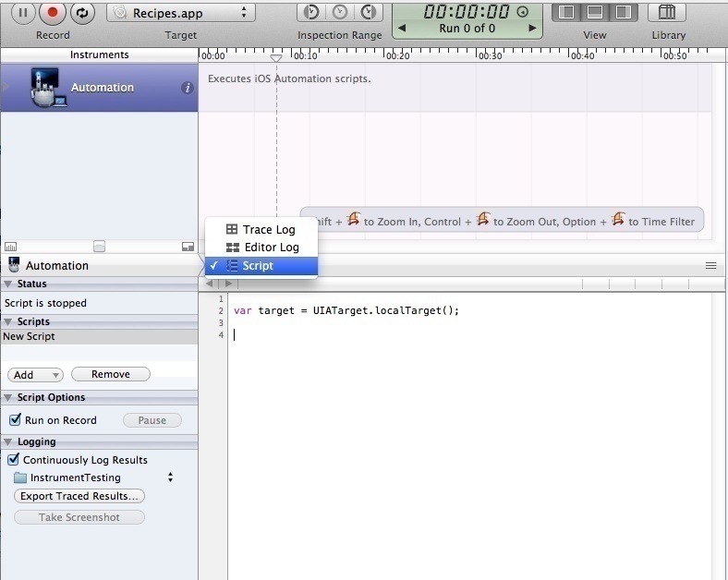
Task: Click the 00:10 mark on the timeline ruler
Action: (305, 55)
